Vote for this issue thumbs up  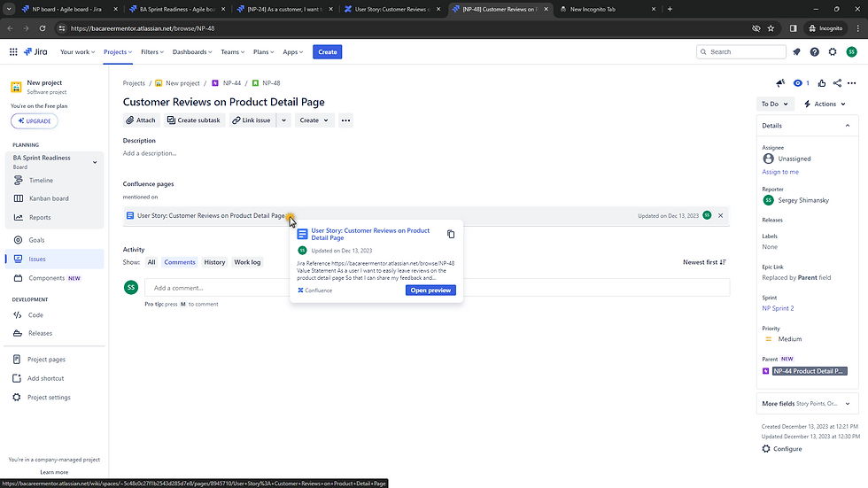[x=822, y=83]
